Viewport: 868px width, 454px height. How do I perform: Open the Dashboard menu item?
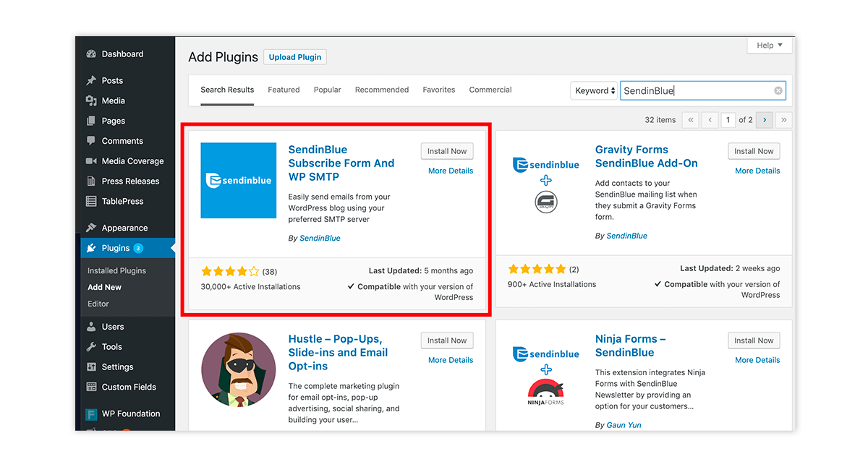pos(125,54)
